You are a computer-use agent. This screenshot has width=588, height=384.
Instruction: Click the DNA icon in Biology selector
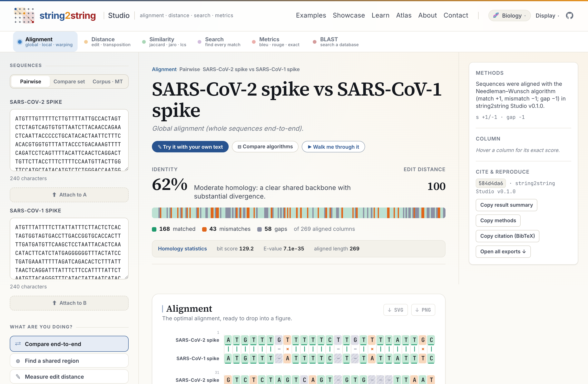coord(496,16)
